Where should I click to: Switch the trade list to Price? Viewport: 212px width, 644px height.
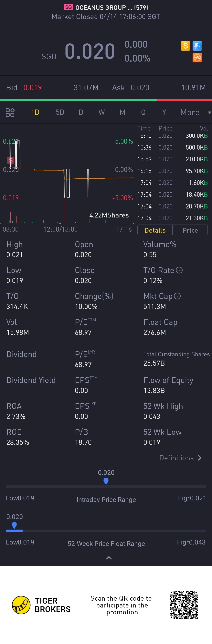pos(190,230)
